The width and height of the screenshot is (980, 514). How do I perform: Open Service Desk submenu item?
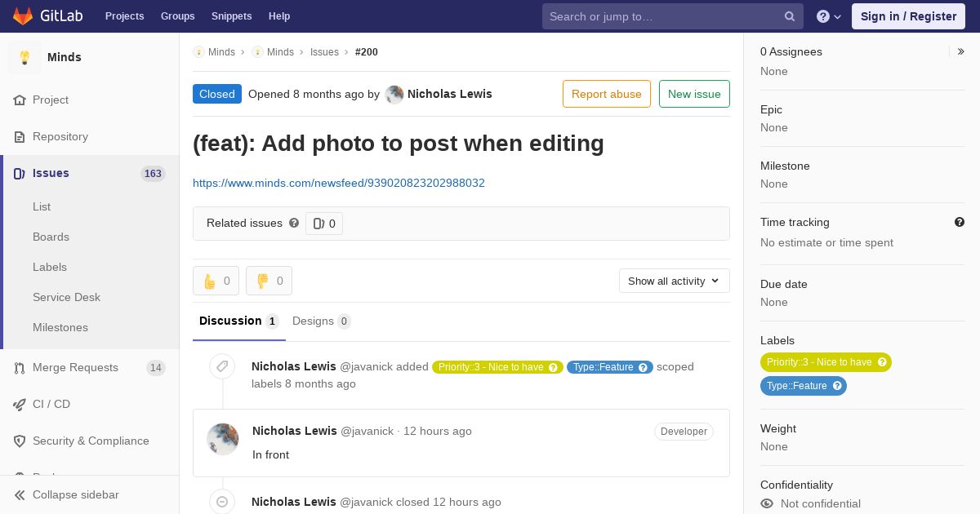66,297
